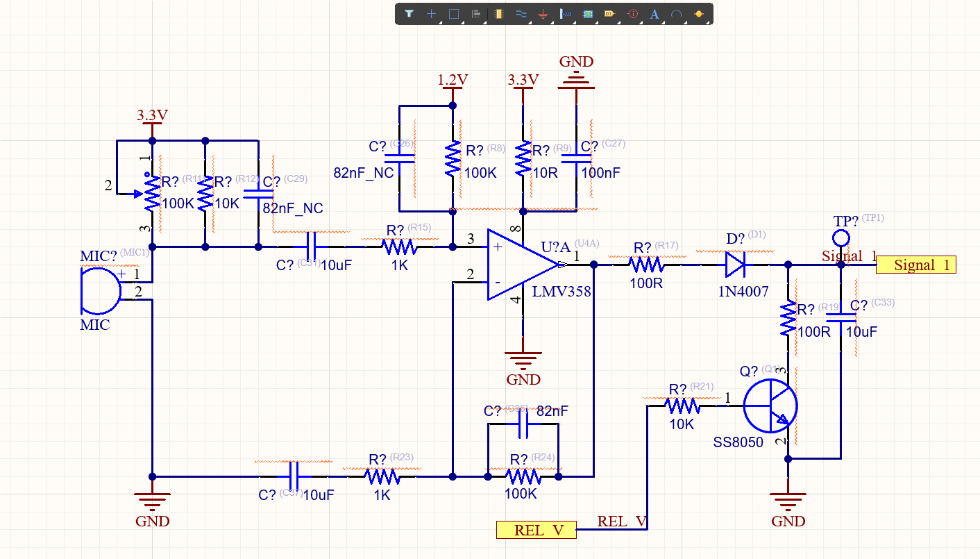
Task: Click the orange probe marker icon at toolbar end
Action: [698, 14]
